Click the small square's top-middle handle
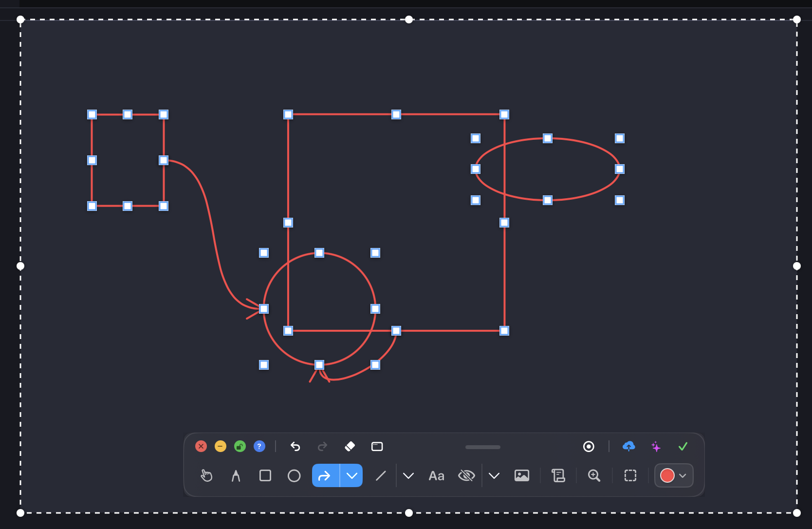 [128, 114]
